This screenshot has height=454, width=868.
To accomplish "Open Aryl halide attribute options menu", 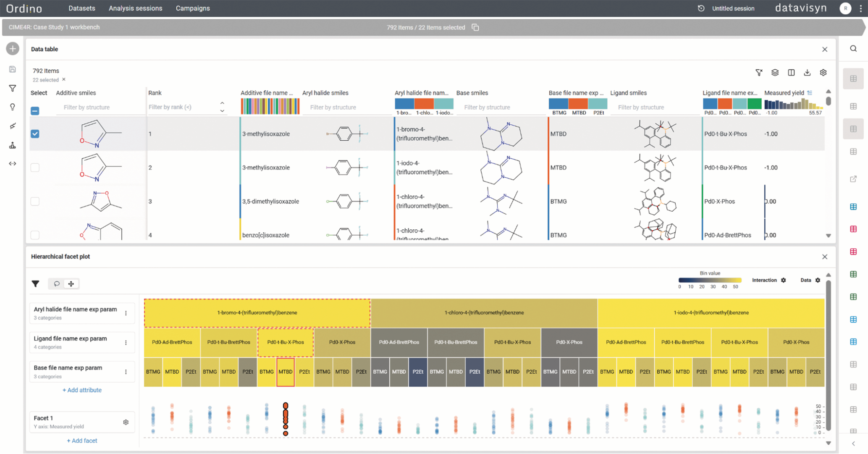I will click(126, 313).
